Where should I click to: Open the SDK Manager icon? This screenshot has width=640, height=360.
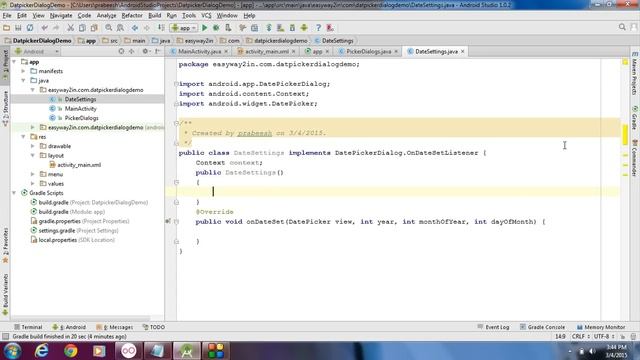click(292, 28)
